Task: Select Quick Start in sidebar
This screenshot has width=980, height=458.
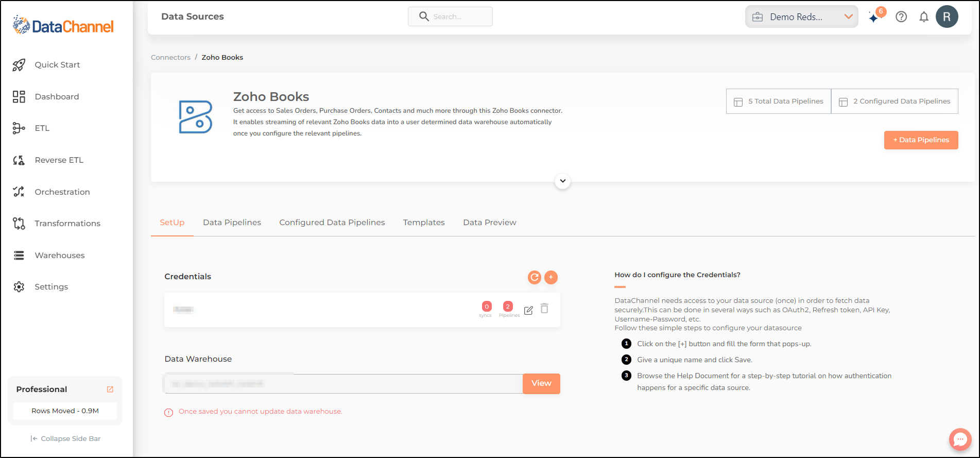Action: click(x=57, y=65)
